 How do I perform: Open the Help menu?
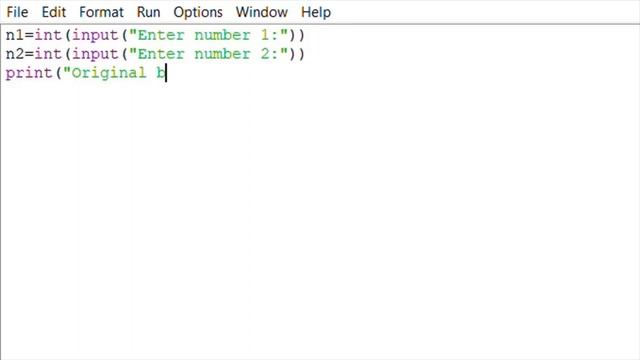point(316,12)
